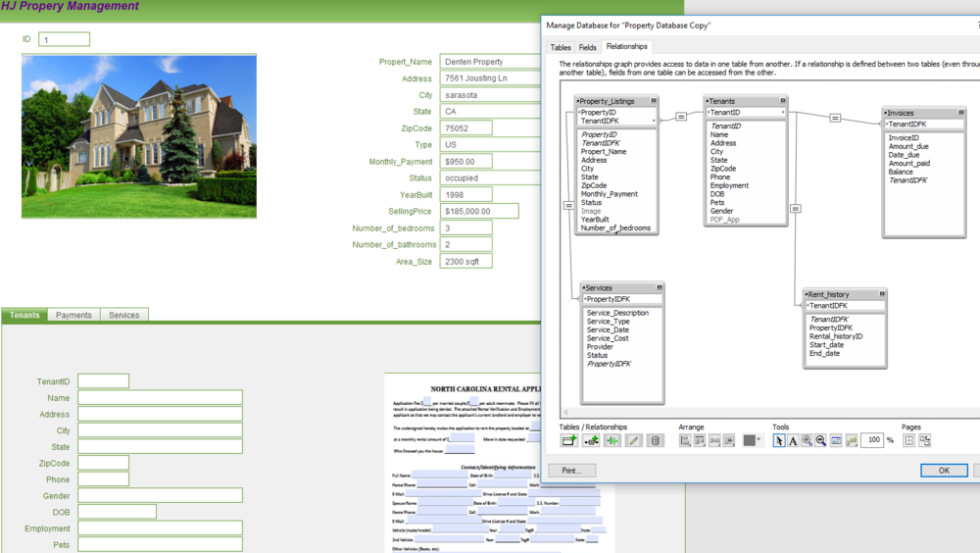Click the add table occurrence icon

point(569,441)
